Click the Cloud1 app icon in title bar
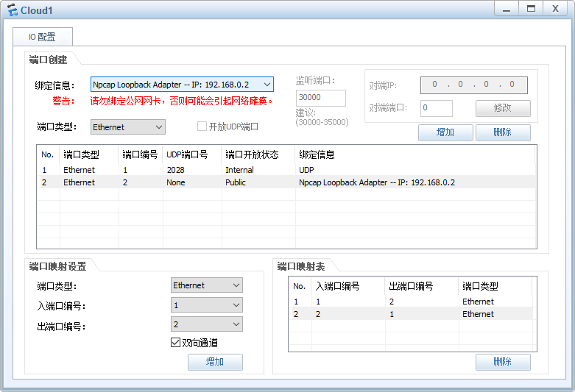This screenshot has height=392, width=575. point(13,10)
